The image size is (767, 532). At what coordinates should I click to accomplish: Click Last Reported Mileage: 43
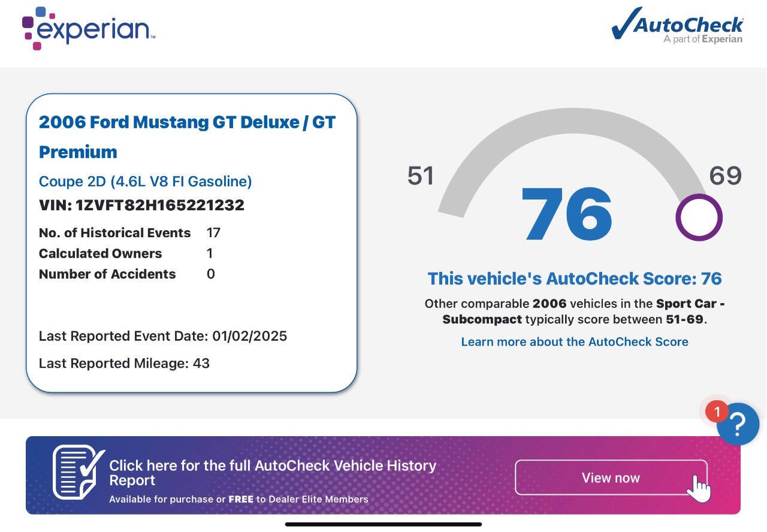[x=124, y=363]
